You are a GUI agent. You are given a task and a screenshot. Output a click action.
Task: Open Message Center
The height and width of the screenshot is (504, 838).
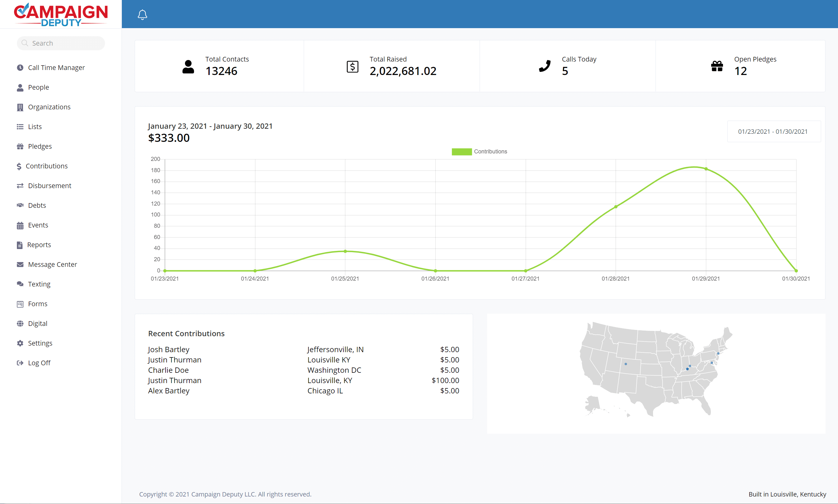tap(52, 265)
